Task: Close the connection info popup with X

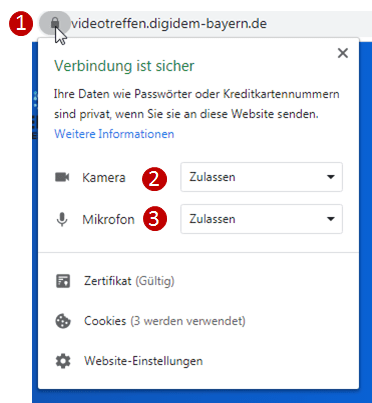Action: [x=343, y=53]
